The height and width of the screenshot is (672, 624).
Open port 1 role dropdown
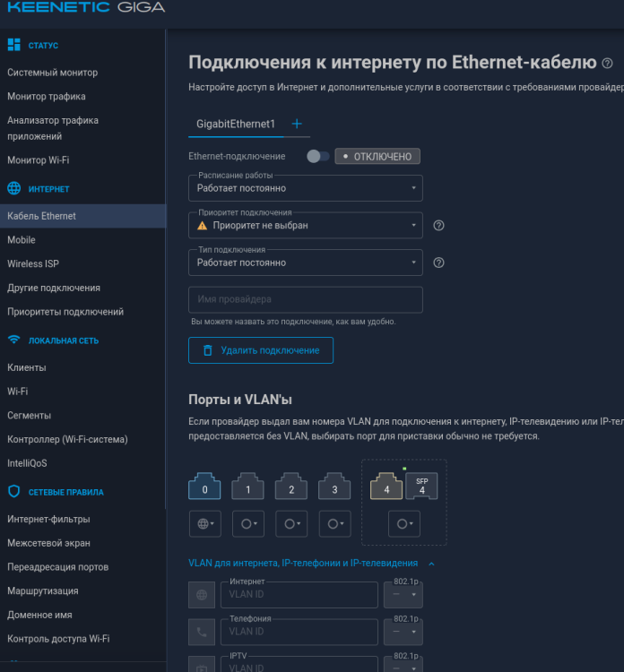pyautogui.click(x=248, y=524)
